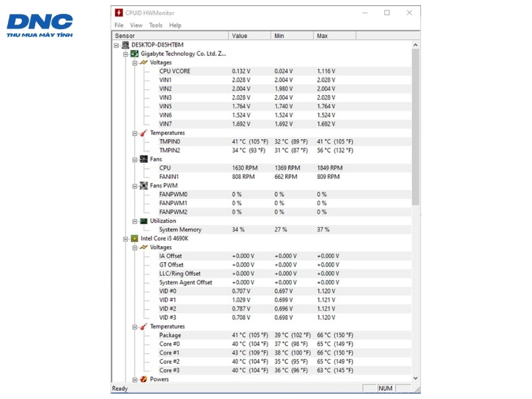
Task: Click the vertical scrollbar thumb
Action: (x=416, y=127)
